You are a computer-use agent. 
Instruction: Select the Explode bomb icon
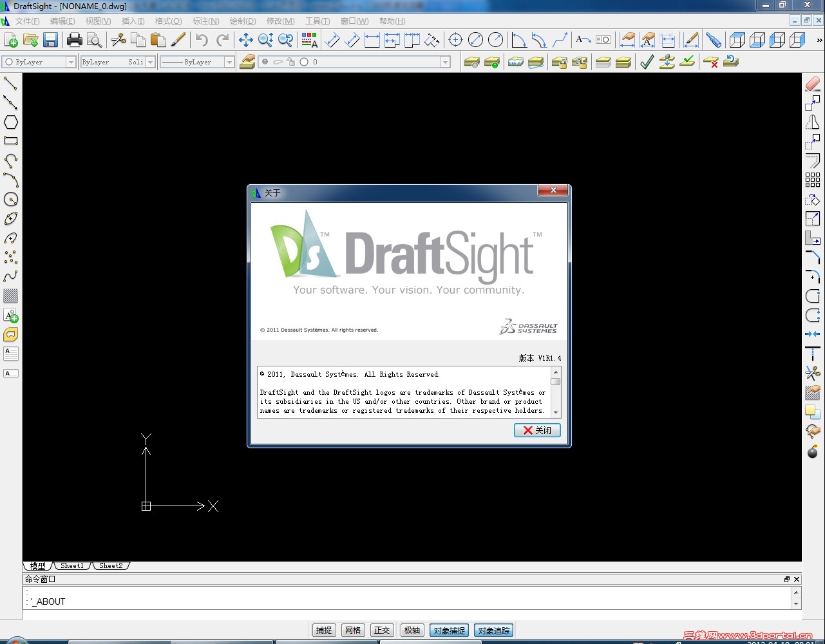[x=813, y=451]
